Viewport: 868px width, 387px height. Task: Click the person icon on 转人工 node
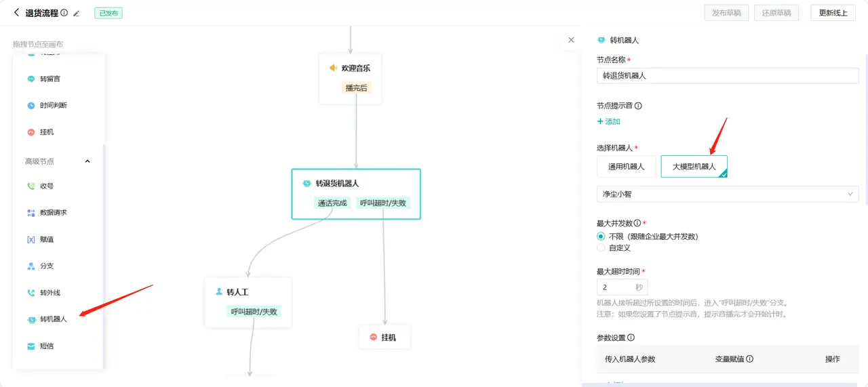[x=218, y=291]
